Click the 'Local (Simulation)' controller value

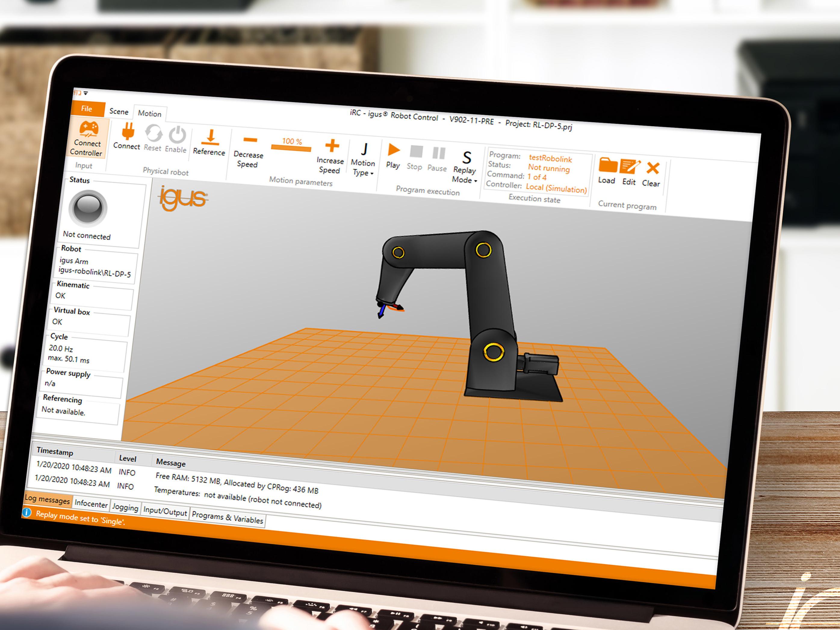pos(556,188)
